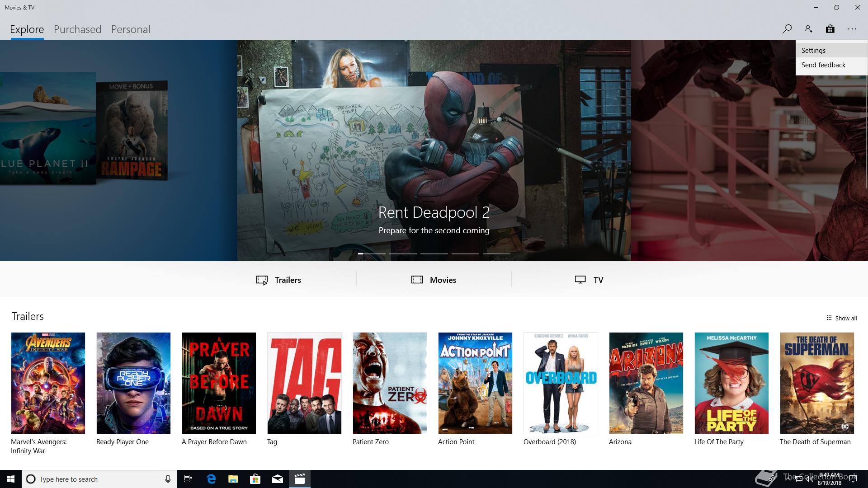Screen dimensions: 868x488
Task: Click 'Action Point' title text
Action: (456, 442)
